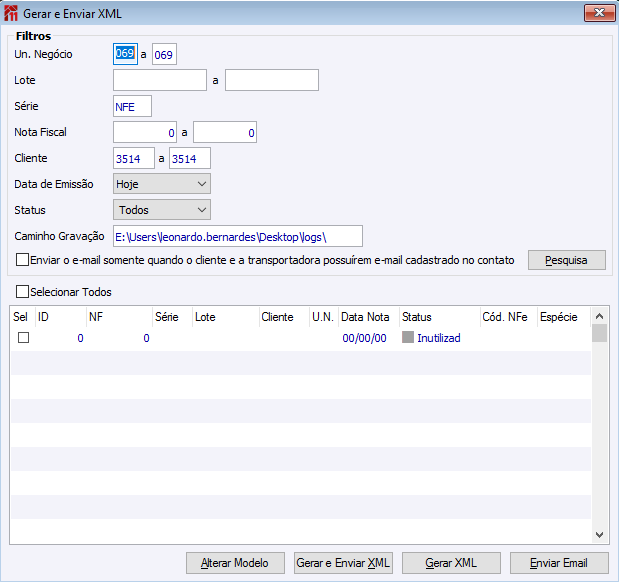Toggle the send e-mail only when registered checkbox
Screen dimensions: 619x582
tap(22, 260)
